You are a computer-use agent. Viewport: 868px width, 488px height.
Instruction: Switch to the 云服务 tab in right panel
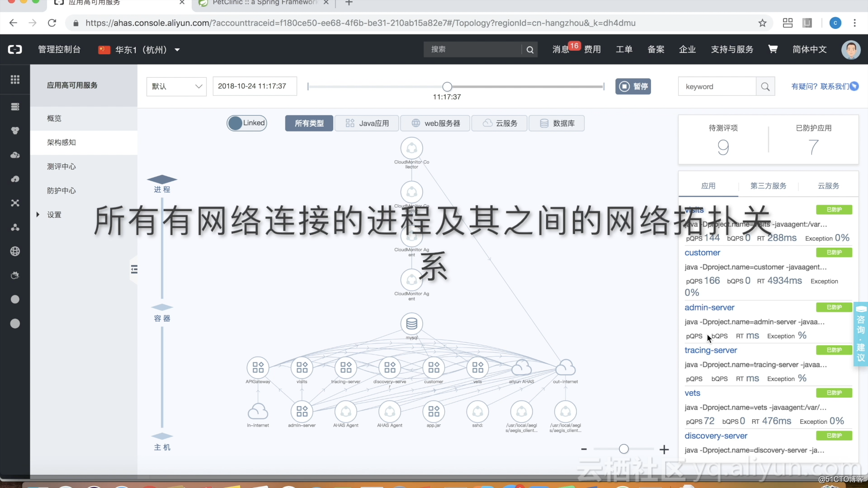(x=828, y=186)
